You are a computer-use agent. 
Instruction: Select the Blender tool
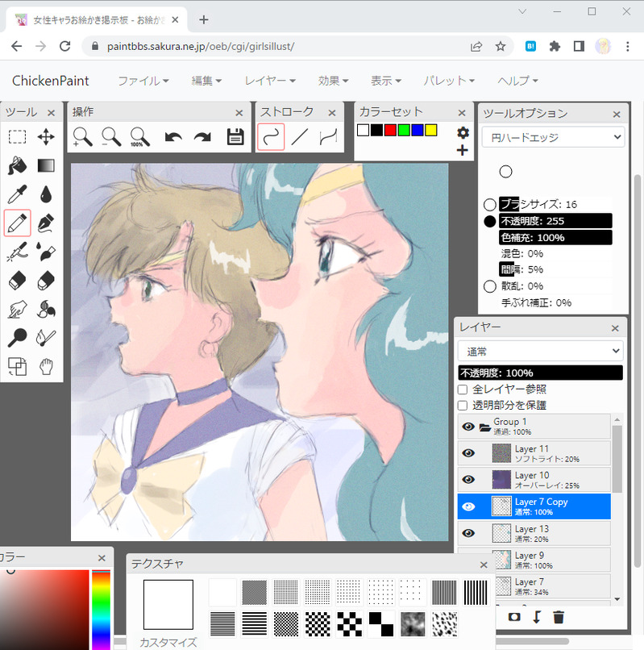click(46, 309)
